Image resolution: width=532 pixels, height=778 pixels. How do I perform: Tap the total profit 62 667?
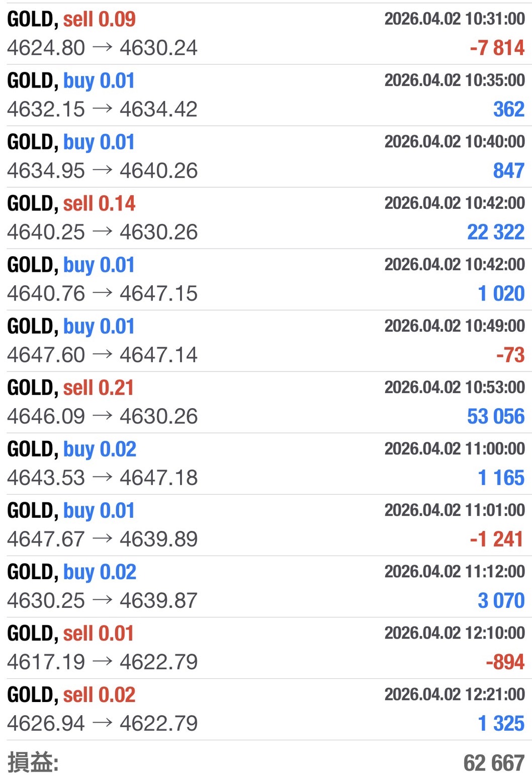click(494, 763)
